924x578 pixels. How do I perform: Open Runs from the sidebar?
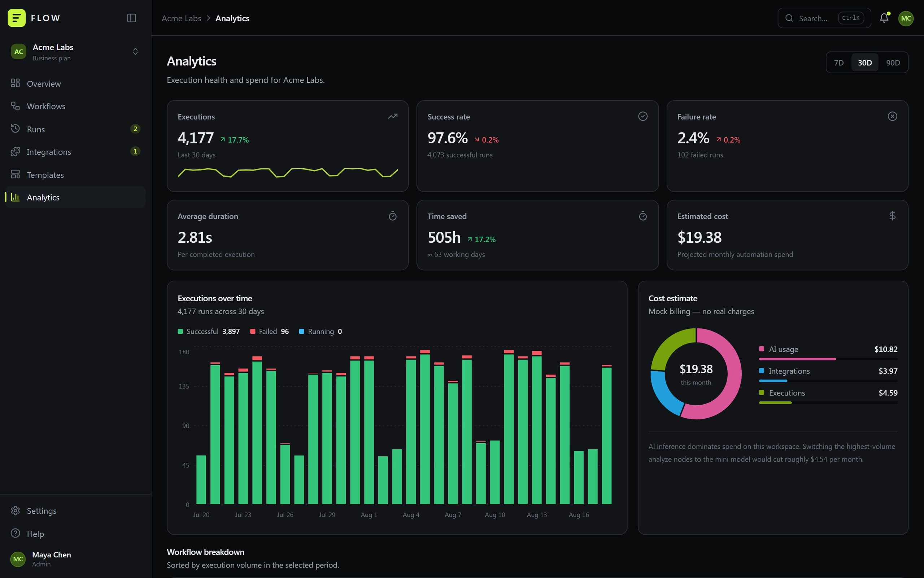[75, 129]
